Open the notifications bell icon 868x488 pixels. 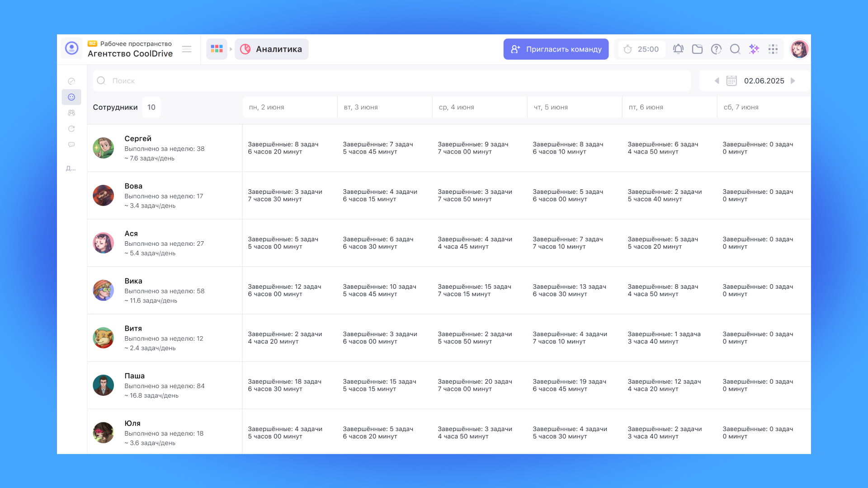678,49
